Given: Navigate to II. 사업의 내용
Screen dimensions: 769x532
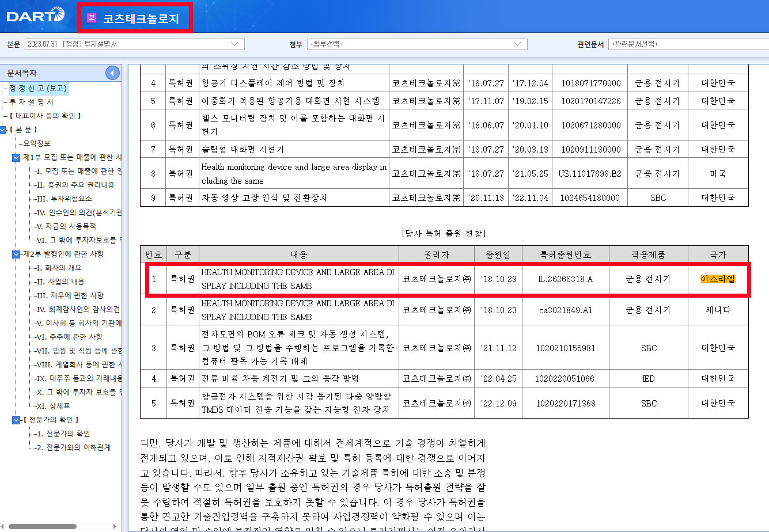Looking at the screenshot, I should tap(60, 282).
